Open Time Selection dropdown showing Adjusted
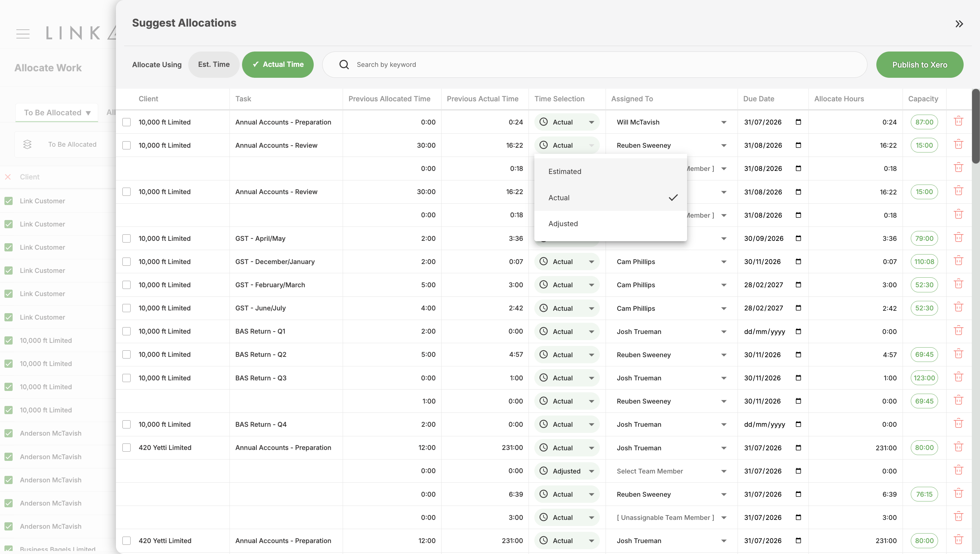The height and width of the screenshot is (554, 980). [x=566, y=471]
